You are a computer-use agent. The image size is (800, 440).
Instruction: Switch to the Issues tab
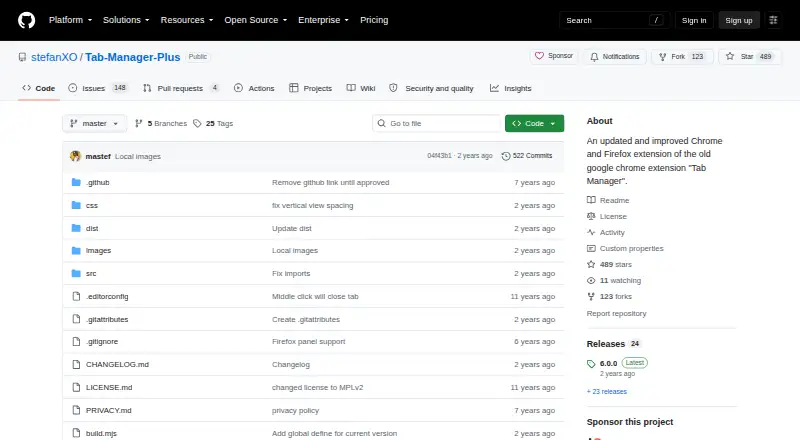(x=97, y=88)
